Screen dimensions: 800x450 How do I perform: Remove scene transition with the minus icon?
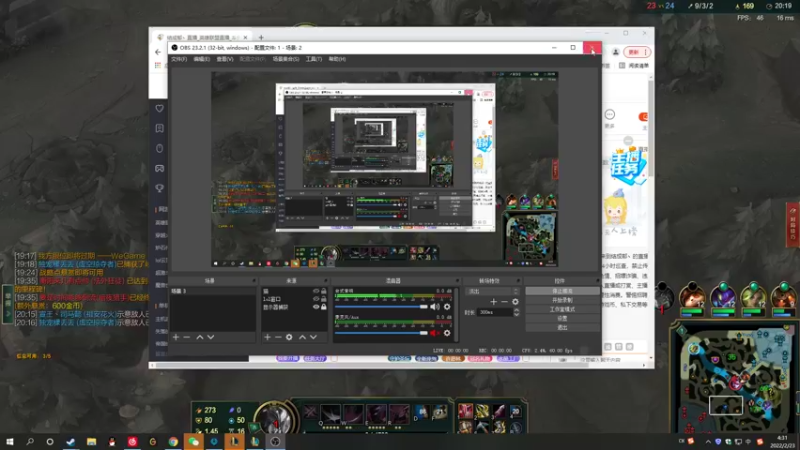(x=504, y=302)
